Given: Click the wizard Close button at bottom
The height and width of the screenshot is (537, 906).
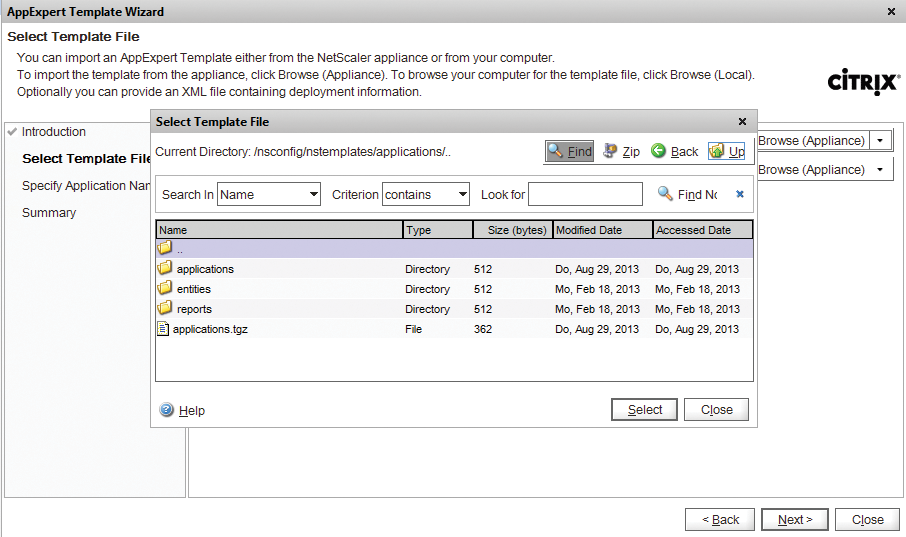Looking at the screenshot, I should point(867,520).
